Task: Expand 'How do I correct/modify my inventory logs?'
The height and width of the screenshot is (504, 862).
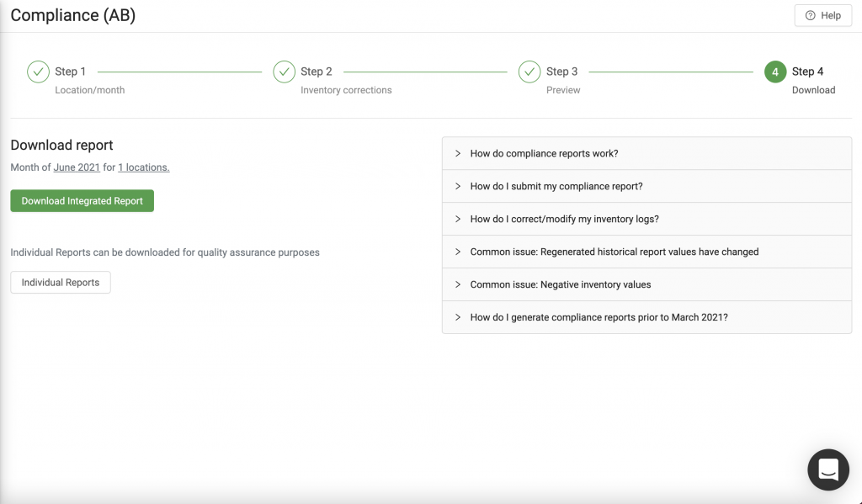Action: coord(647,219)
